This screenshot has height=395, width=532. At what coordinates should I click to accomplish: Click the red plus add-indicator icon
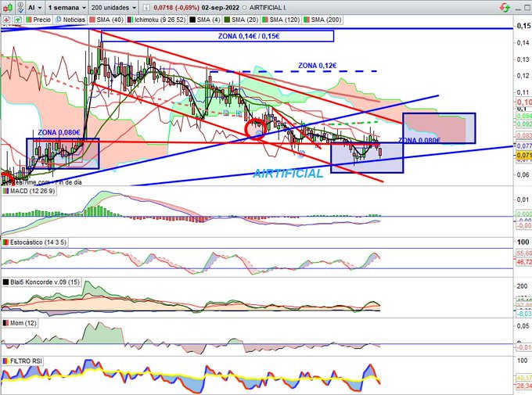click(x=6, y=20)
